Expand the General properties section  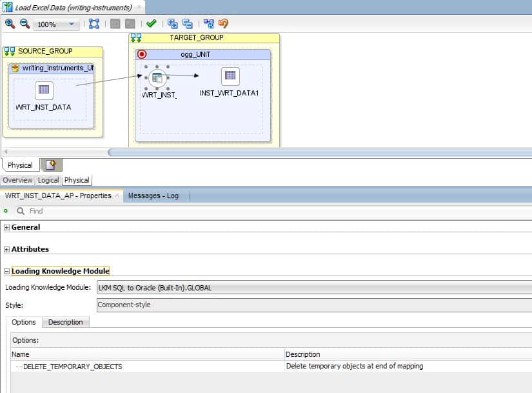click(6, 227)
